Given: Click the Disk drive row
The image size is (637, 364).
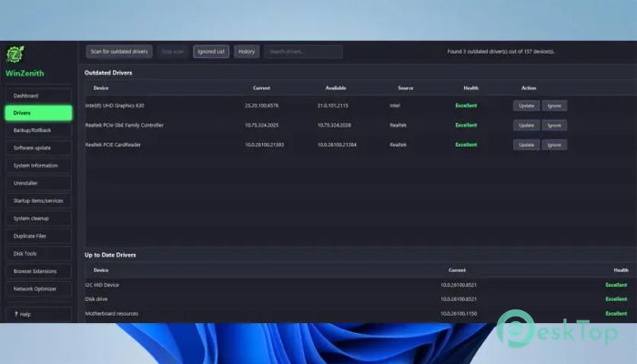Looking at the screenshot, I should (x=360, y=299).
